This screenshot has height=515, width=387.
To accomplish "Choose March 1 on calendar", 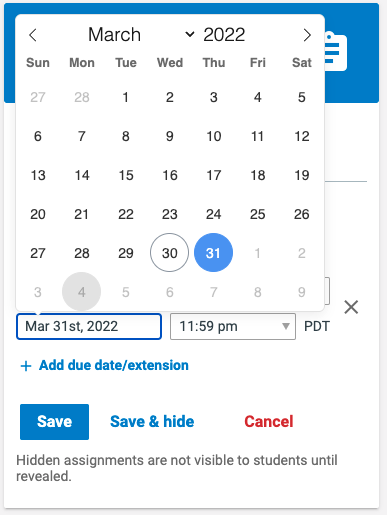I will [126, 97].
